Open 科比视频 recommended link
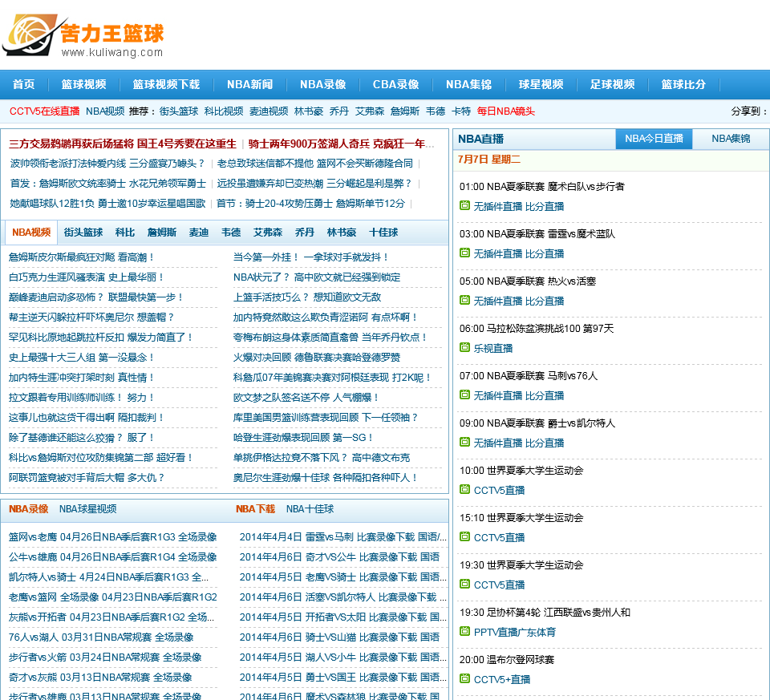The image size is (770, 700). [224, 111]
